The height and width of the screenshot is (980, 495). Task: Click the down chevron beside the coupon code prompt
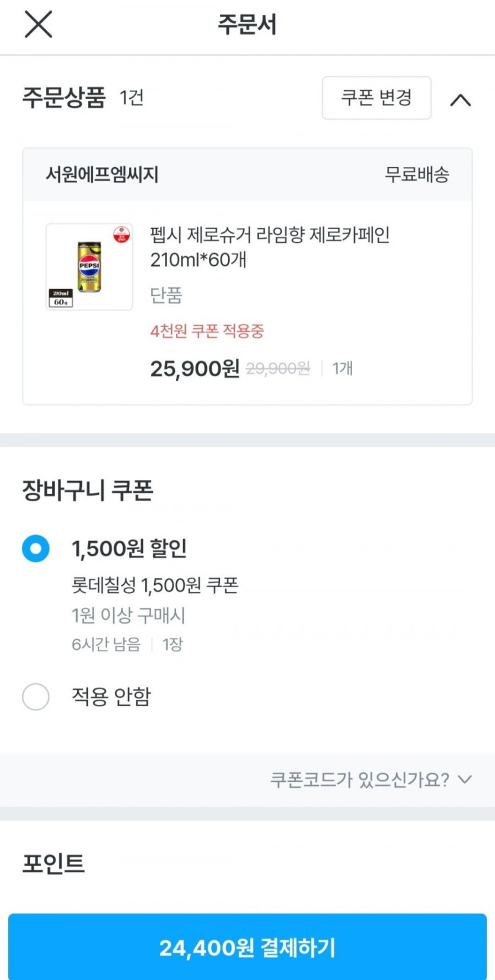465,779
